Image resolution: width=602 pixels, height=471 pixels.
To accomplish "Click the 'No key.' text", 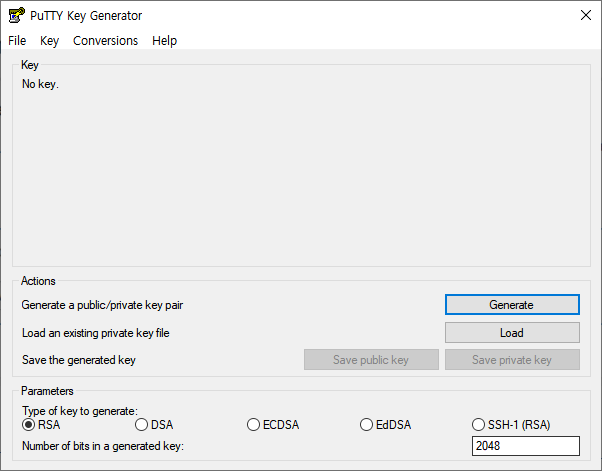I will (40, 84).
